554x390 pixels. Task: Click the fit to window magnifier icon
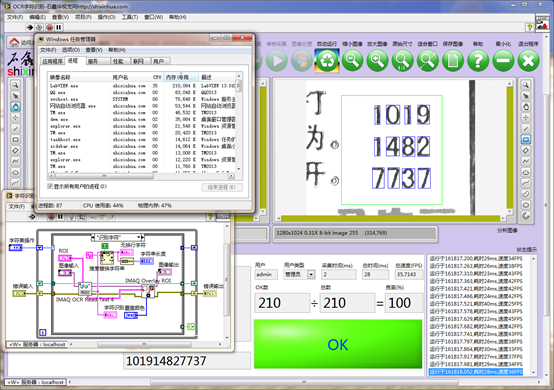point(428,61)
